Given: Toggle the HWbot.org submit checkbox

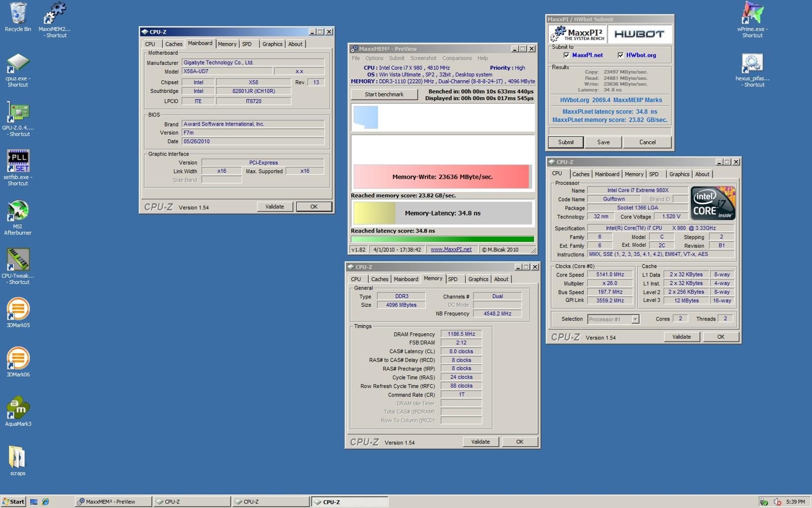Looking at the screenshot, I should click(620, 55).
